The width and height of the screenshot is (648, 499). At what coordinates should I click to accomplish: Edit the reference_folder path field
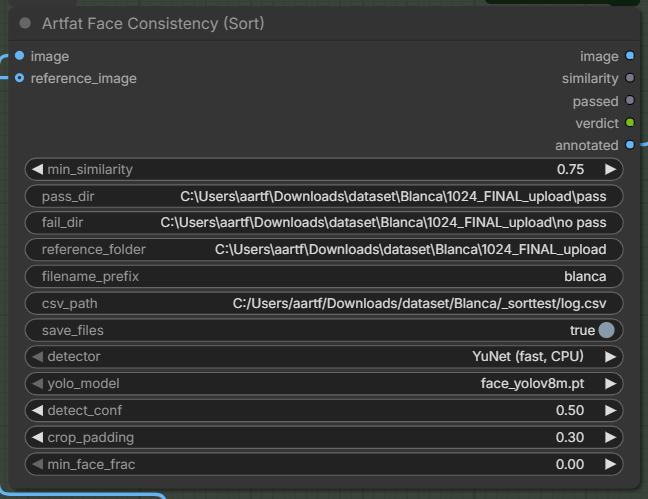324,250
